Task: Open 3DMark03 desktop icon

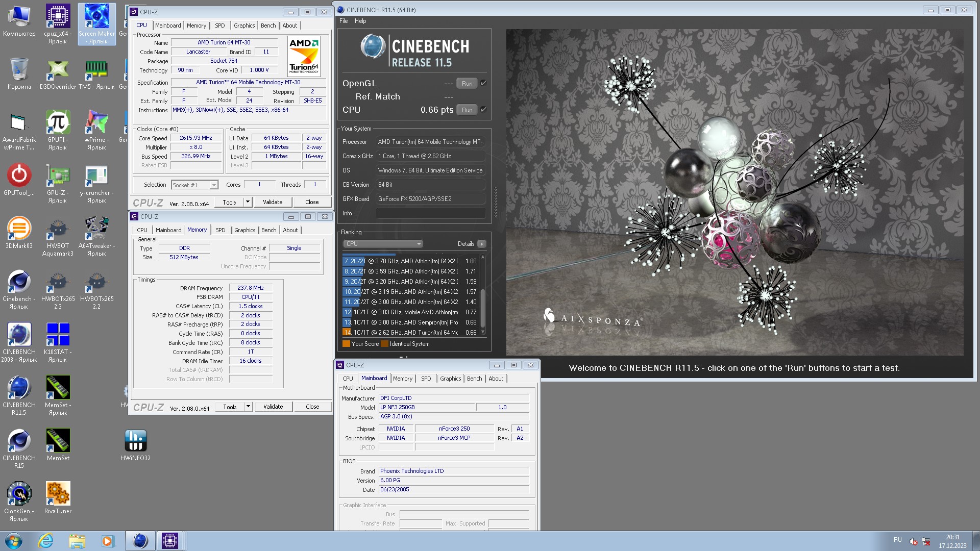Action: (x=19, y=233)
